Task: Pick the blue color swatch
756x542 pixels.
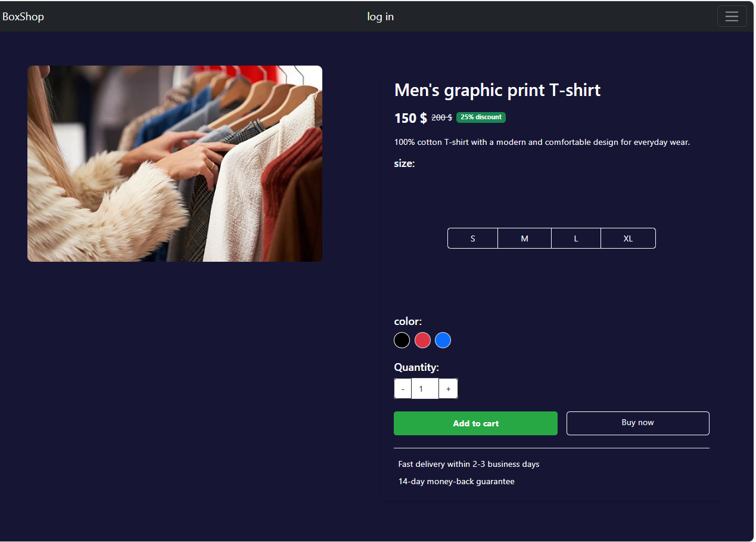Action: (443, 340)
